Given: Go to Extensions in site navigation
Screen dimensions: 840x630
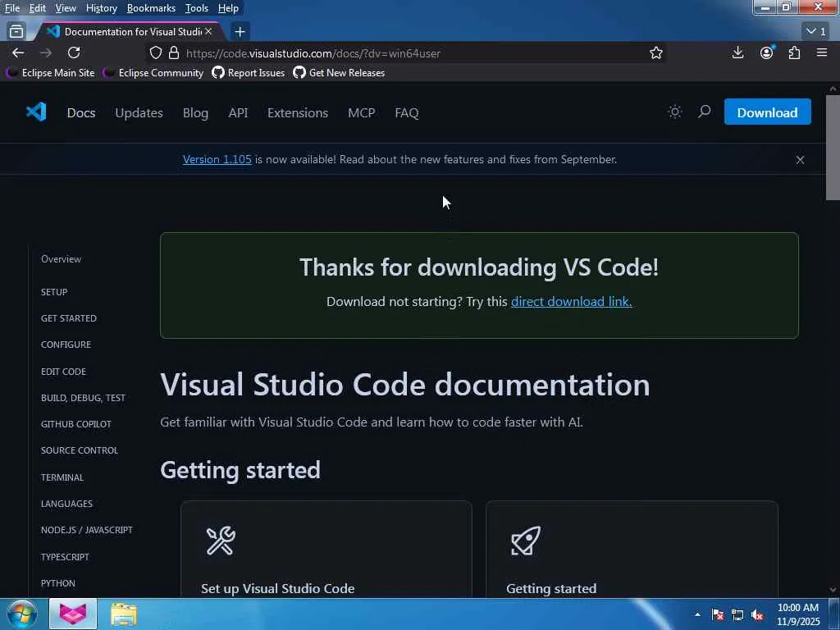Looking at the screenshot, I should [x=297, y=113].
